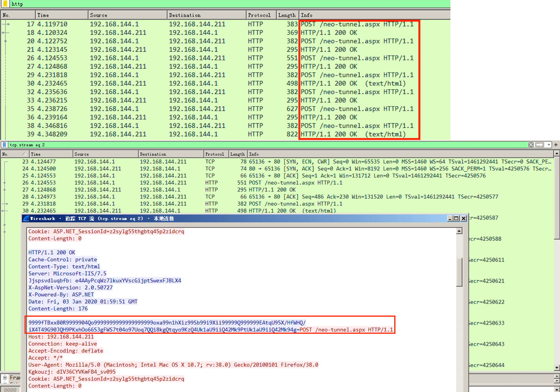Apply the display filter with the arrow button
Viewport: 560px width, 392px height.
click(x=540, y=145)
